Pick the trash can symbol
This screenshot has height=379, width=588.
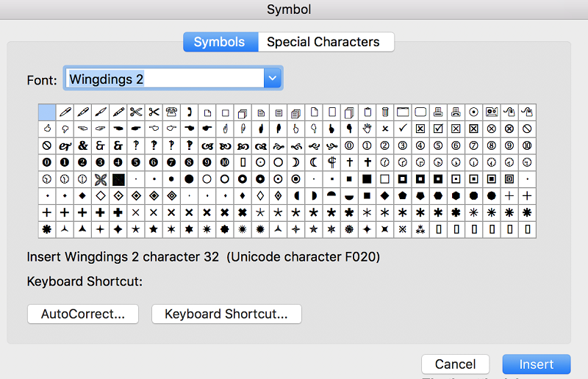point(384,112)
